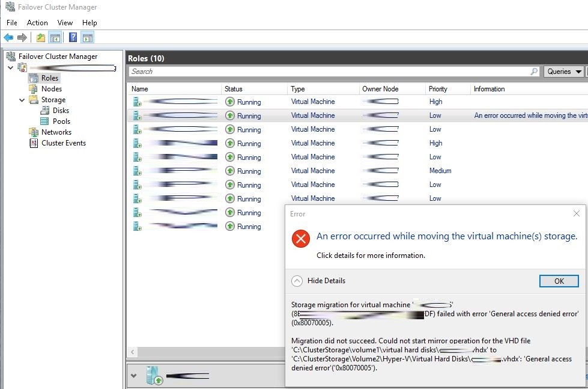Open Cluster Events in the tree
Image resolution: width=588 pixels, height=389 pixels.
coord(63,143)
